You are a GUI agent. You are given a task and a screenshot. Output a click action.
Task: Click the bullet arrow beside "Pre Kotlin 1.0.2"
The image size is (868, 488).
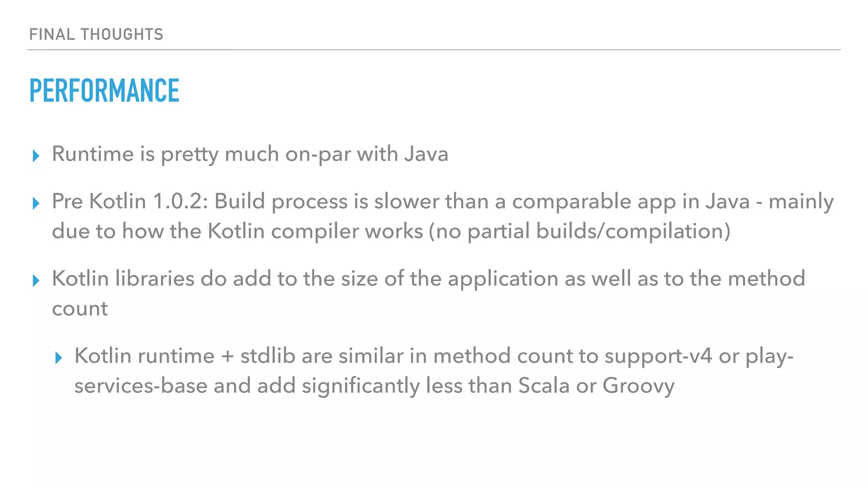[36, 203]
